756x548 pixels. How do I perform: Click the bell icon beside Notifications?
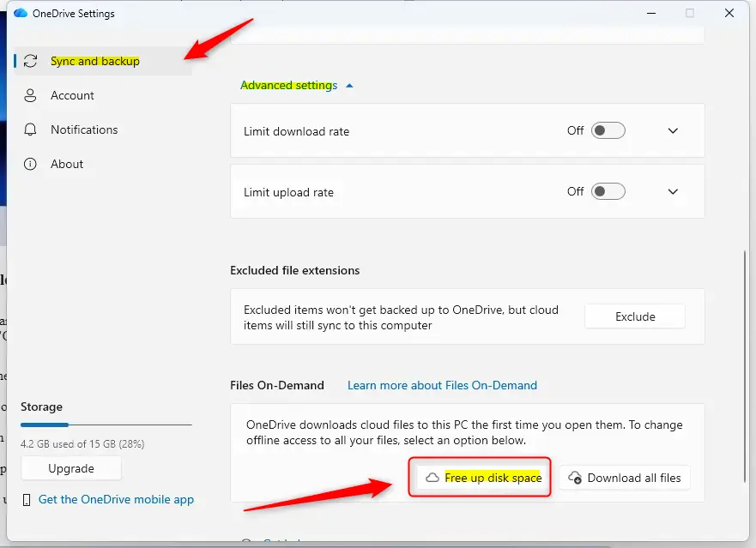(30, 129)
